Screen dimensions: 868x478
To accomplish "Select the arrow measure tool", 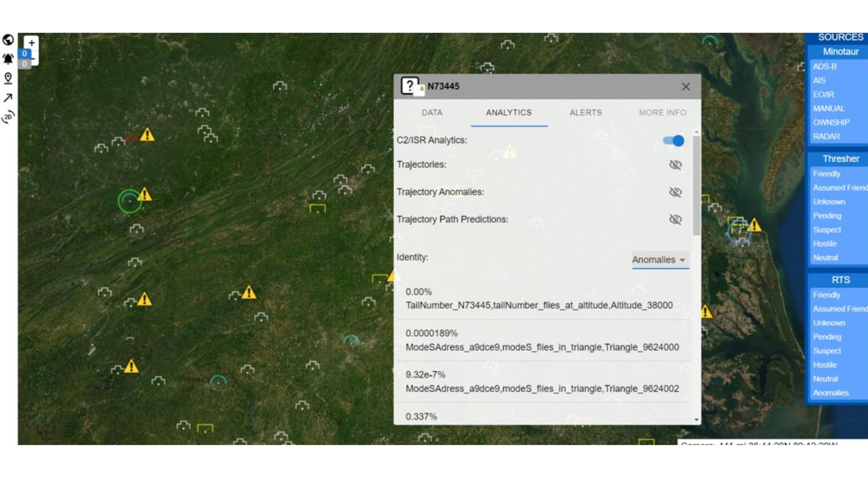I will [x=8, y=98].
